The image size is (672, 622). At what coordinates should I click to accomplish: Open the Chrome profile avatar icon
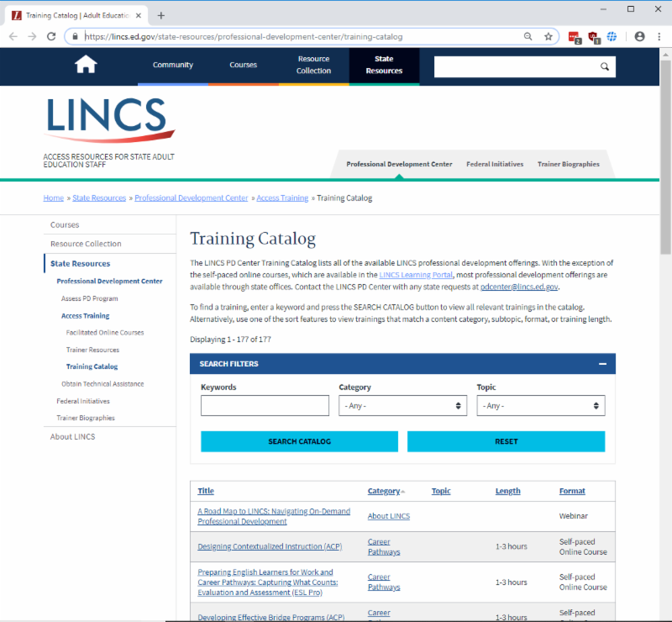click(639, 36)
